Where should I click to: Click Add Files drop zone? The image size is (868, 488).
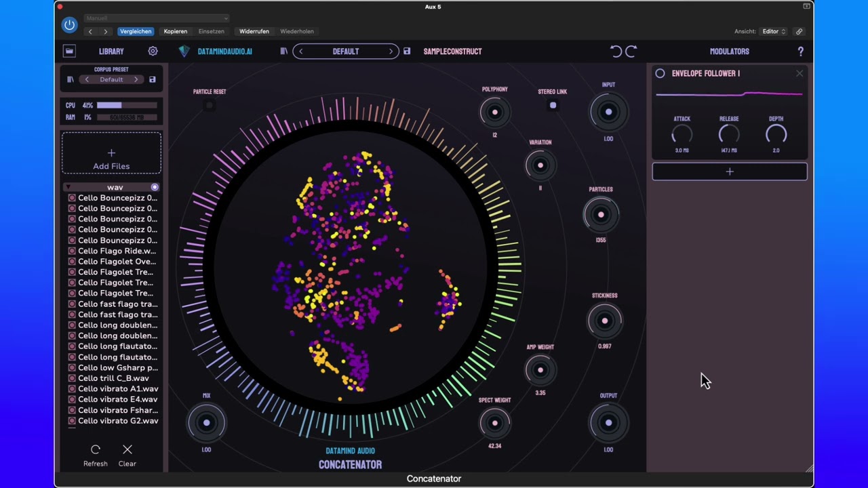pyautogui.click(x=111, y=153)
